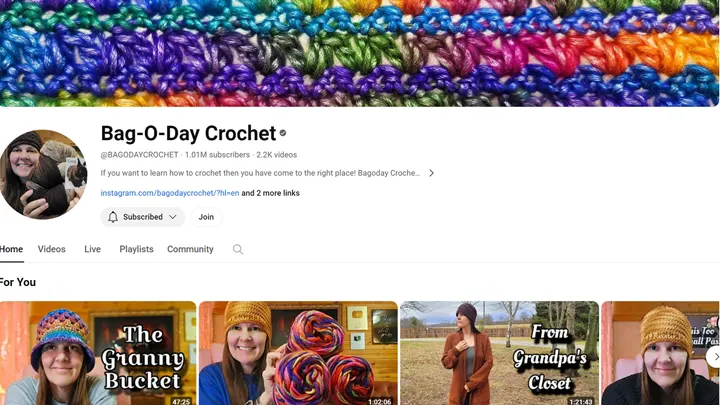The width and height of the screenshot is (720, 405).
Task: Select the Home tab
Action: point(11,249)
